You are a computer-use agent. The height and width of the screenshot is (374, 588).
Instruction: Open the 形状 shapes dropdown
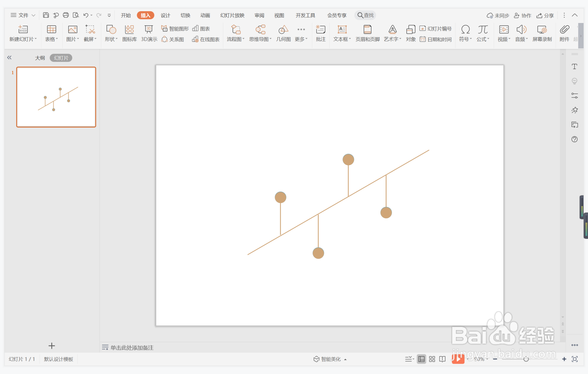[x=111, y=39]
